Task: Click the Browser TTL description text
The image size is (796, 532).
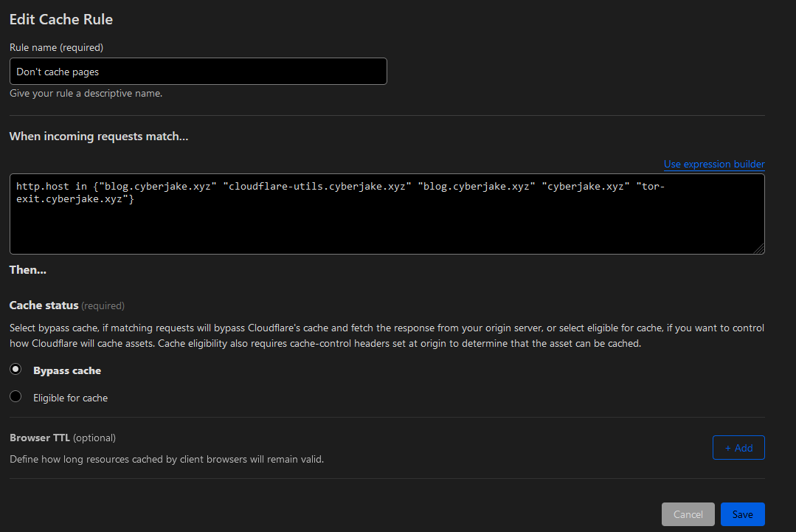Action: click(x=167, y=459)
